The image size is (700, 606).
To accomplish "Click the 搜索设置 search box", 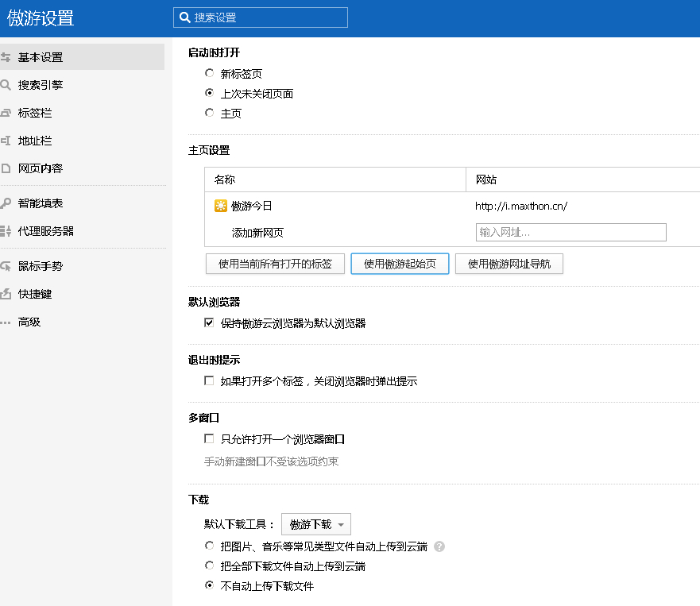I will pyautogui.click(x=261, y=17).
